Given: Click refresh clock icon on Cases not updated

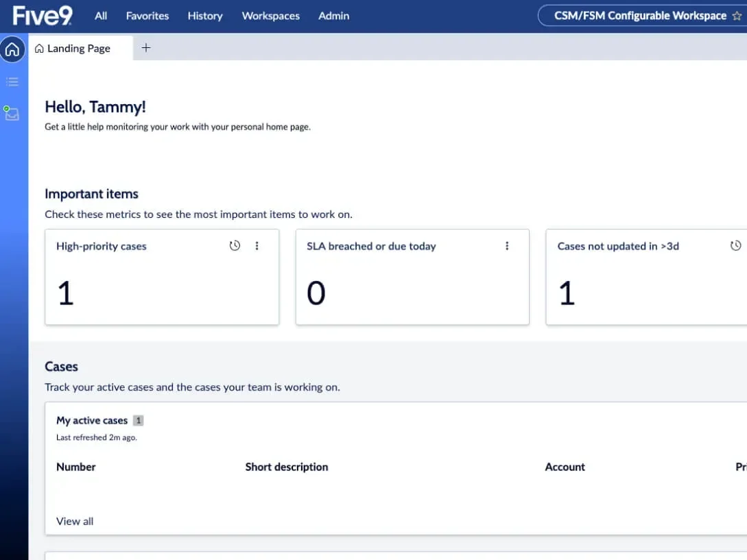Looking at the screenshot, I should (735, 246).
